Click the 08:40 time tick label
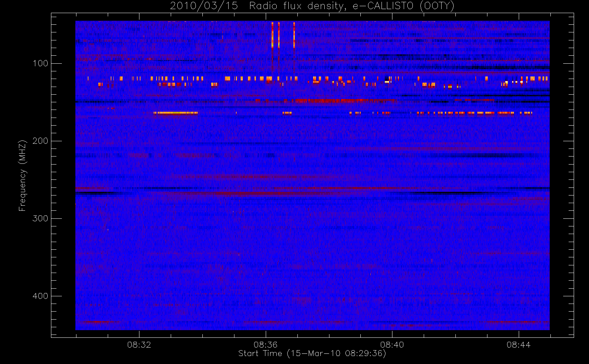589x364 pixels. pyautogui.click(x=392, y=345)
